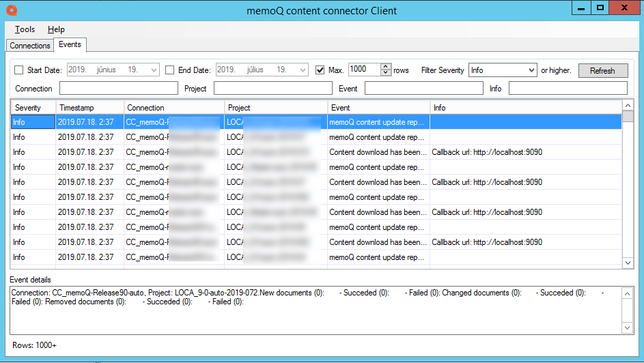644x363 pixels.
Task: Open the Help menu
Action: click(x=56, y=29)
